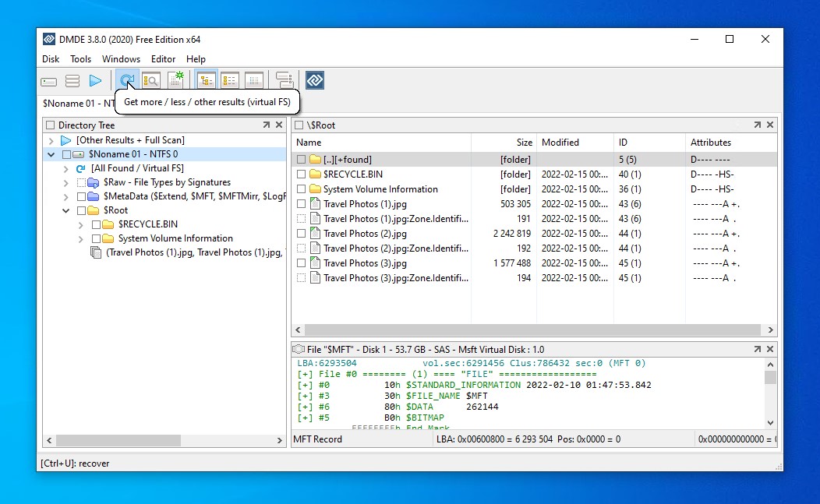Viewport: 820px width, 504px height.
Task: Open the Tools menu
Action: click(x=80, y=58)
